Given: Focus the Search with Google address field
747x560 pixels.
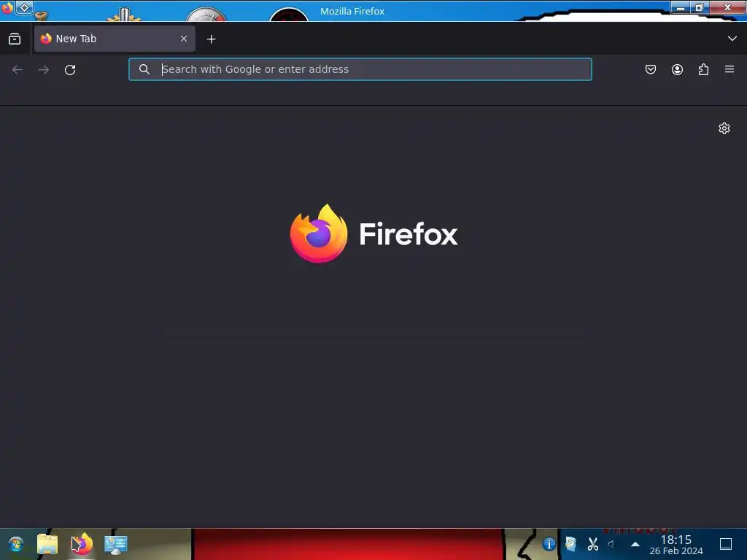Looking at the screenshot, I should point(360,69).
